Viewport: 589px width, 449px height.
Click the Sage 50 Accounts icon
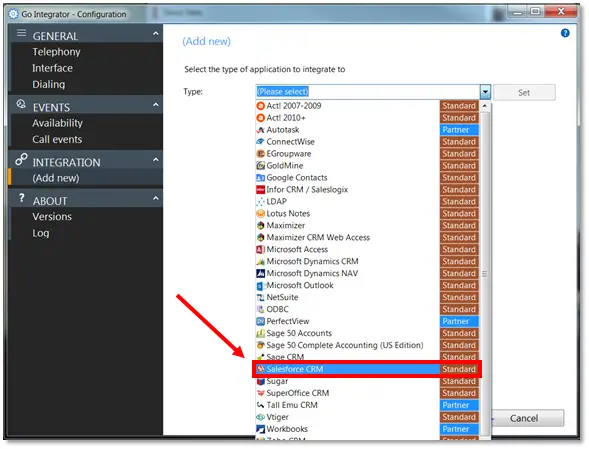[260, 333]
